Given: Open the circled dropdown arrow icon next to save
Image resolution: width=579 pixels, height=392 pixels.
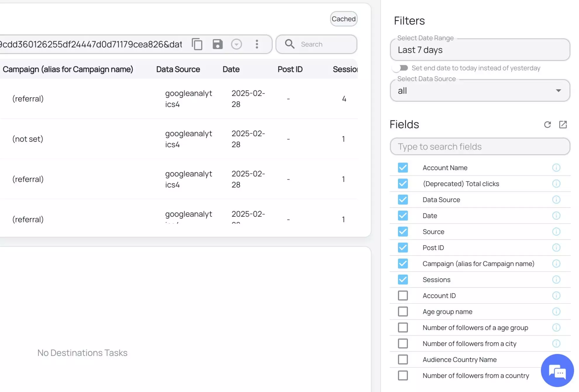Looking at the screenshot, I should pos(236,44).
